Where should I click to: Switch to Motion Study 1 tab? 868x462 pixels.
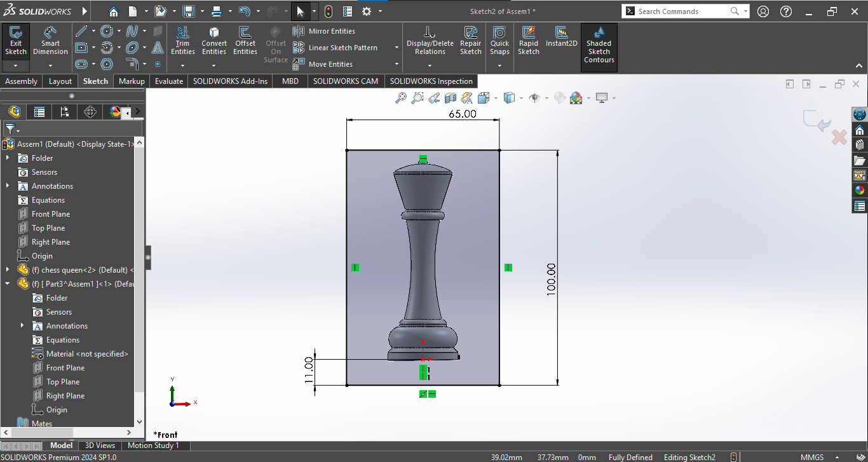pyautogui.click(x=153, y=445)
